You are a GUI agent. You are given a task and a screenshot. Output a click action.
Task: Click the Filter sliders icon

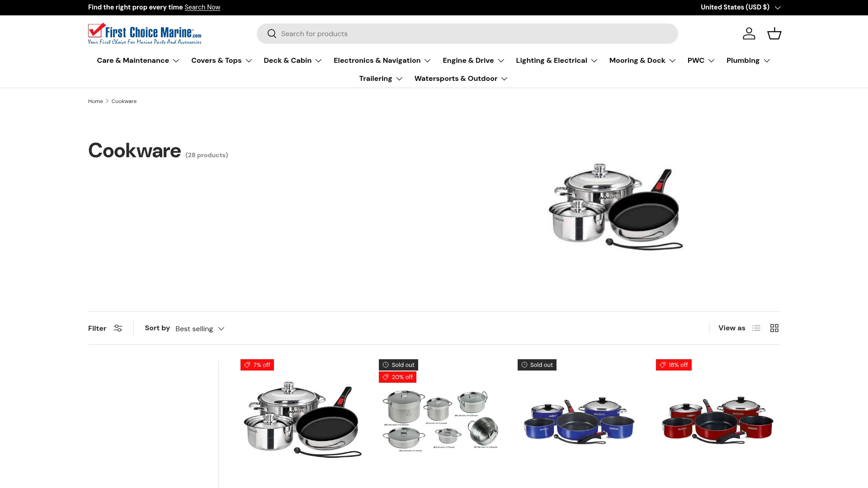click(118, 328)
